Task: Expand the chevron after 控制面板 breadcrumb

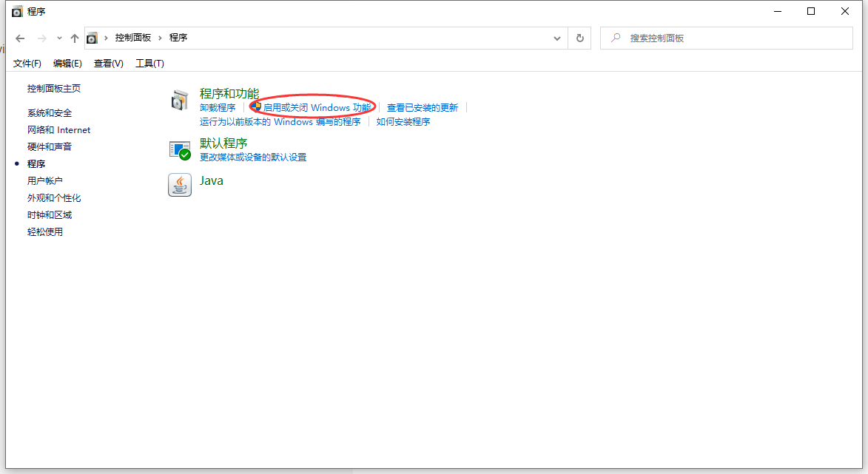Action: pyautogui.click(x=160, y=38)
